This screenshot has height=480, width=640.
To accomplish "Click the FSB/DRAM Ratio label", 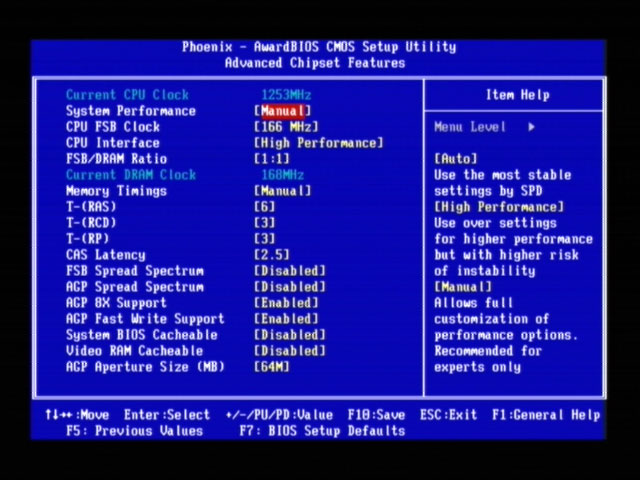I will [116, 159].
